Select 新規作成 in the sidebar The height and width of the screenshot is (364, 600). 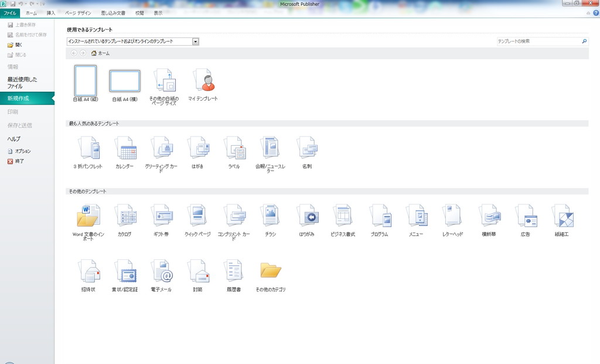(27, 98)
